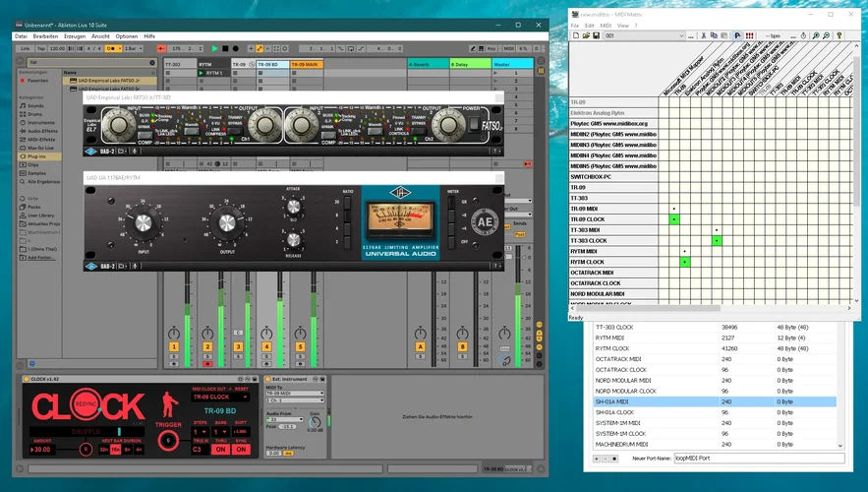The width and height of the screenshot is (868, 492).
Task: Select the A Reverb return track header
Action: click(x=428, y=64)
